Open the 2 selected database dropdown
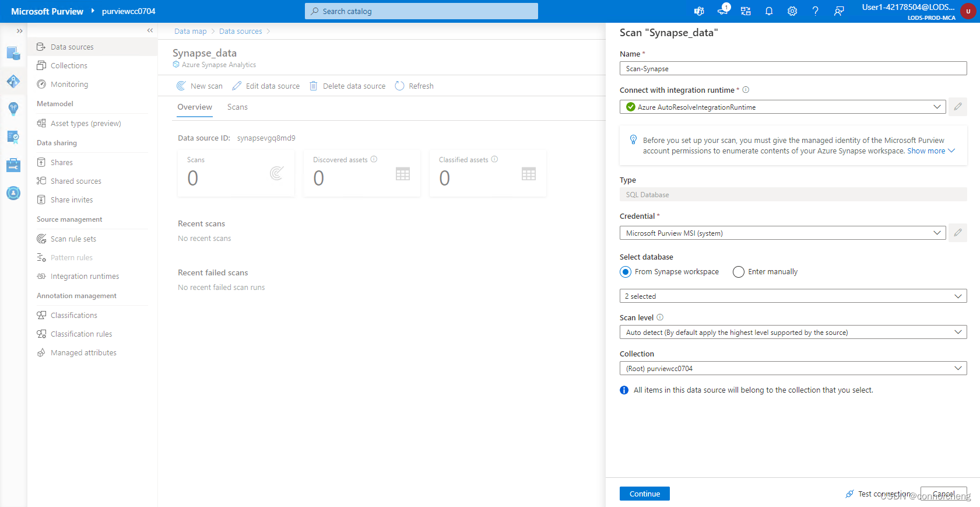Viewport: 980px width, 507px height. [793, 296]
